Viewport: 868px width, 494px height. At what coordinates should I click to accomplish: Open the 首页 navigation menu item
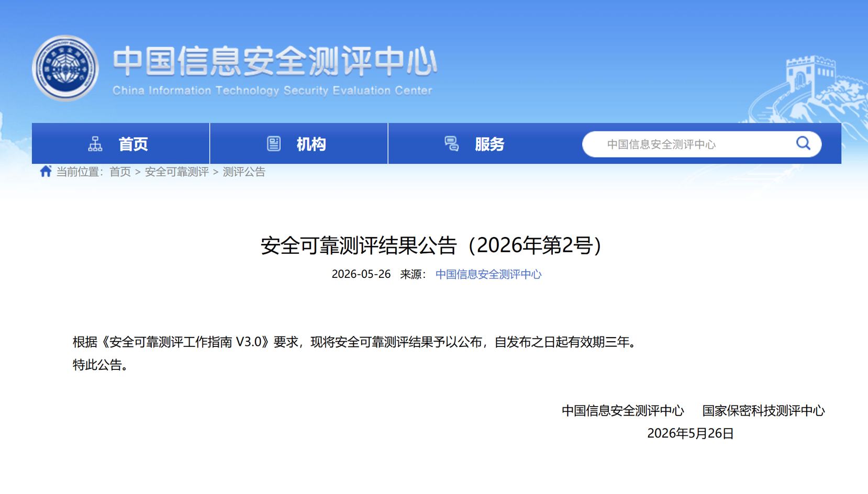point(121,143)
